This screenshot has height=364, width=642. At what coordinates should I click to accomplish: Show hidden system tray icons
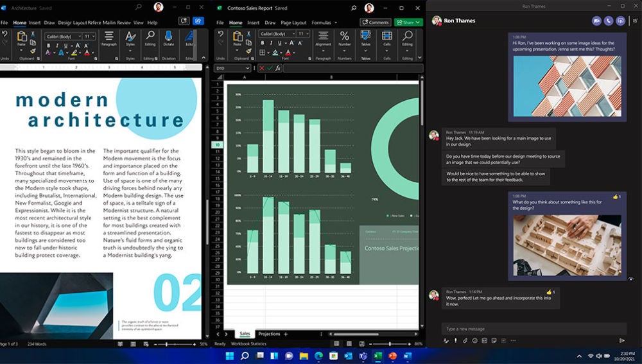[x=579, y=356]
